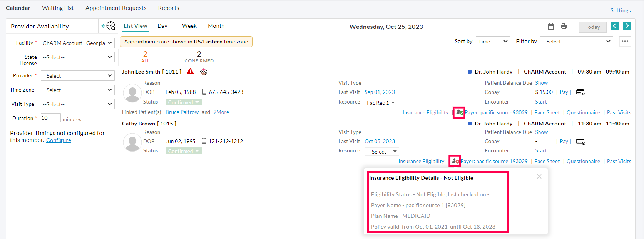Click the calendar date picker icon
This screenshot has height=239, width=644.
551,27
